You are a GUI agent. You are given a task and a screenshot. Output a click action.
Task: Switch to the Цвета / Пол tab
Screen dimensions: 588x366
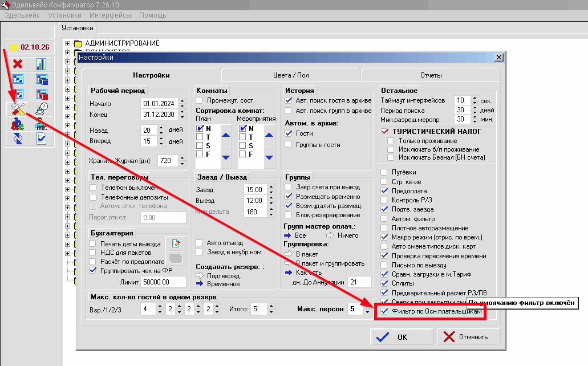click(291, 75)
